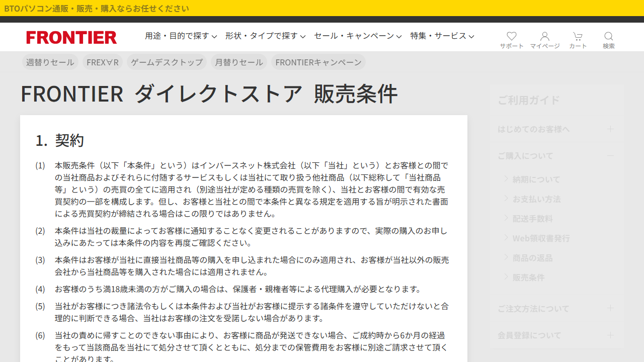
Task: Expand ご注文方法について section
Action: click(556, 308)
